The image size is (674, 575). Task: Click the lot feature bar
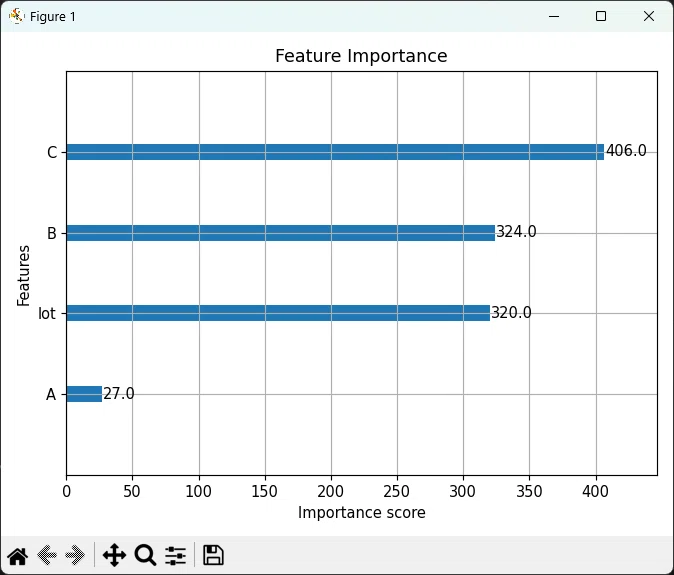point(278,313)
